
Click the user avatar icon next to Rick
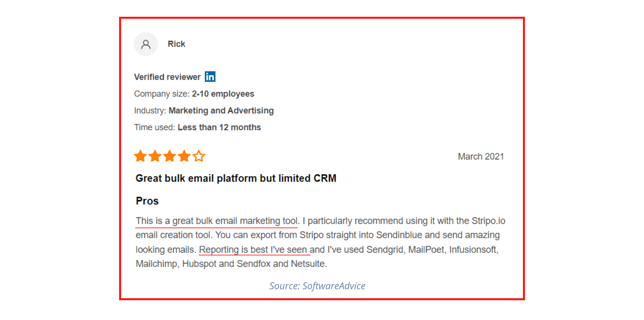tap(146, 44)
